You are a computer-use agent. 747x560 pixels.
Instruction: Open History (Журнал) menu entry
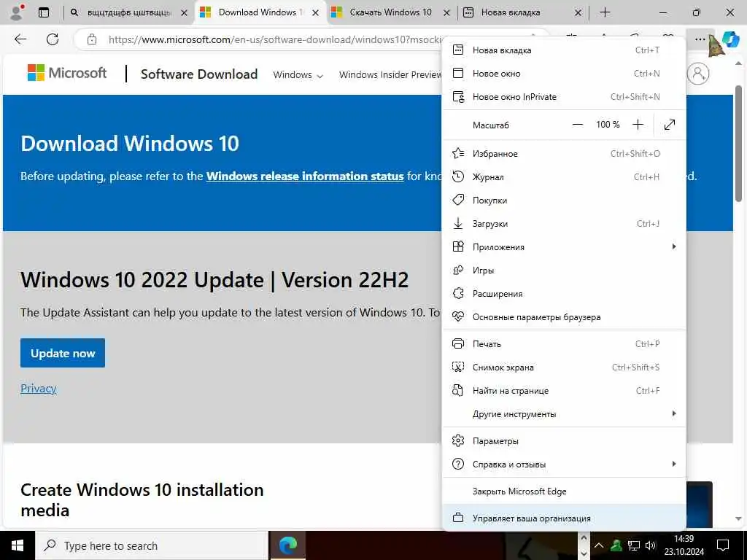click(564, 176)
